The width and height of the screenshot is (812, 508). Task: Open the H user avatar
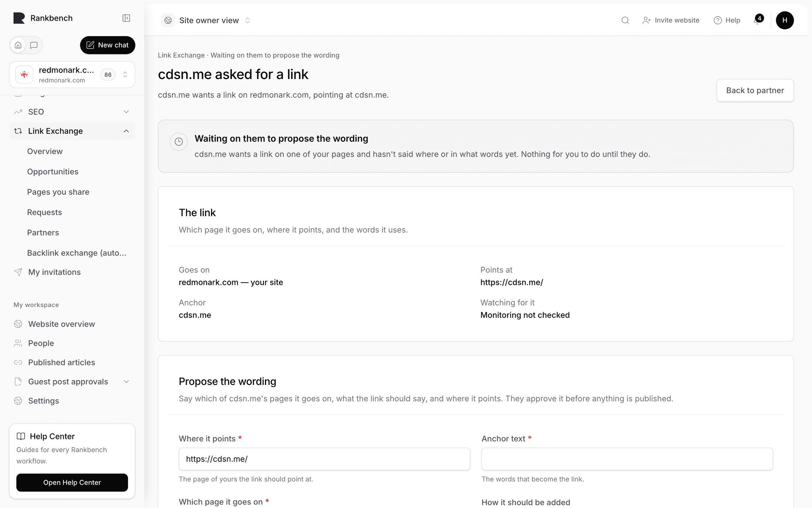pyautogui.click(x=785, y=20)
